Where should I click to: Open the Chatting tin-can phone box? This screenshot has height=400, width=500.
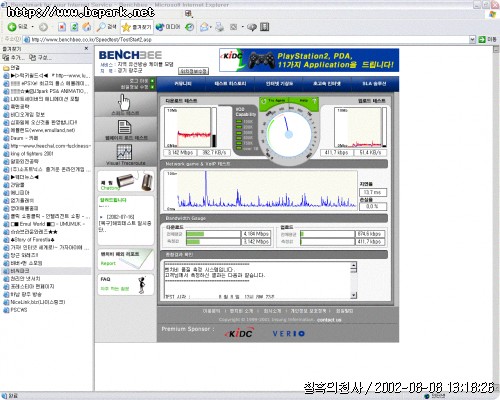[126, 181]
